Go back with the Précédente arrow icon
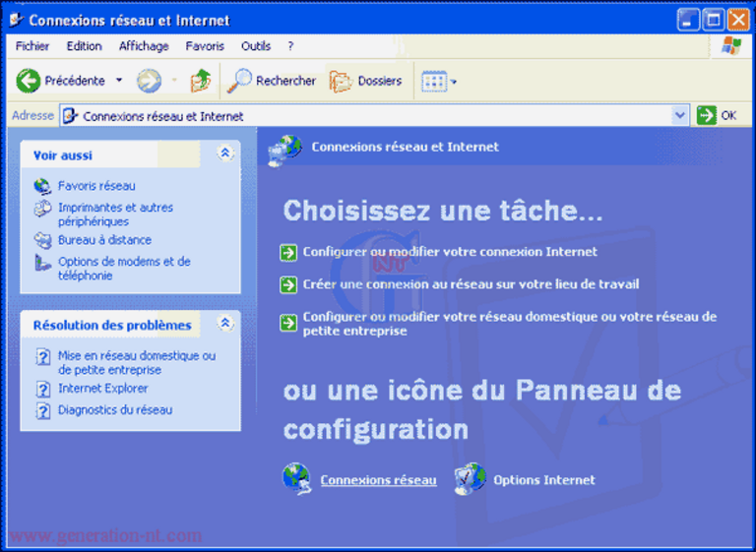The height and width of the screenshot is (552, 756). pos(28,80)
